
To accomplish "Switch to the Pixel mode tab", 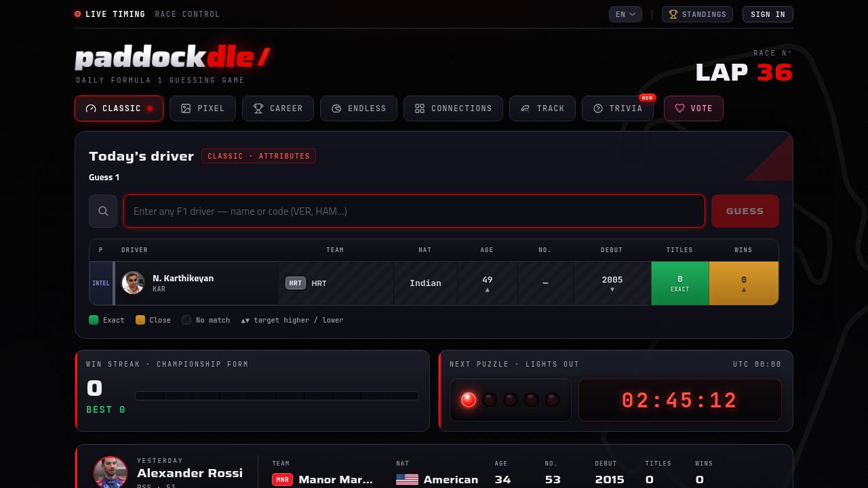I will coord(203,108).
